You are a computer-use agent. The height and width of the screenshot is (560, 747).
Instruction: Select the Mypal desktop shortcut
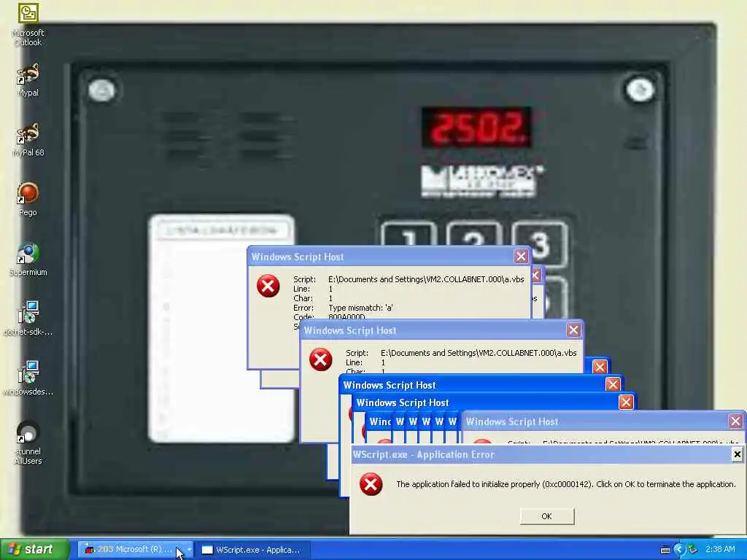[28, 80]
